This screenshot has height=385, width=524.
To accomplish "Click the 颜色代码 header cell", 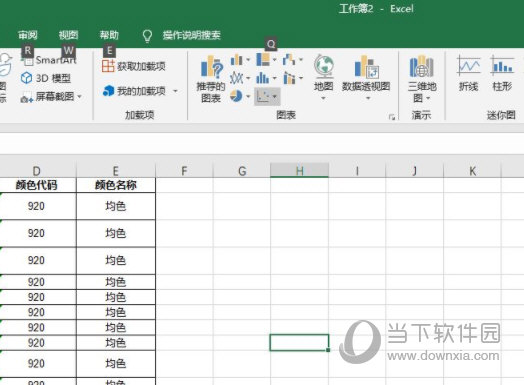I will click(x=38, y=185).
